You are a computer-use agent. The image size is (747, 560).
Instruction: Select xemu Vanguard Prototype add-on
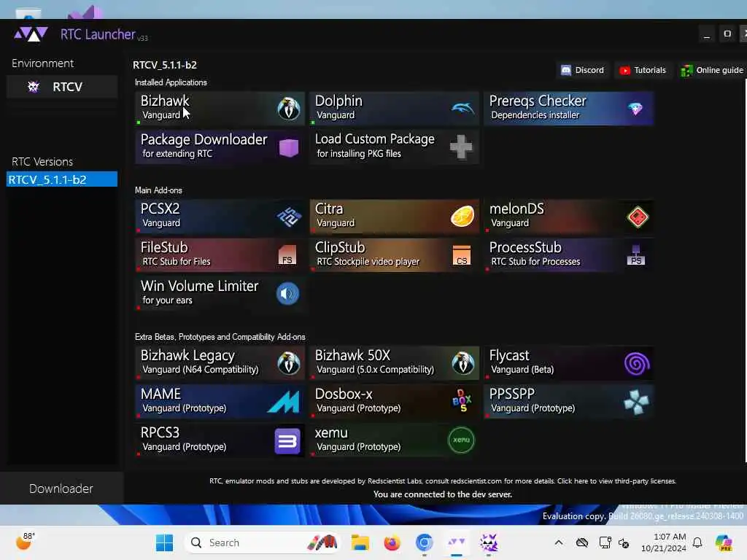(x=394, y=440)
